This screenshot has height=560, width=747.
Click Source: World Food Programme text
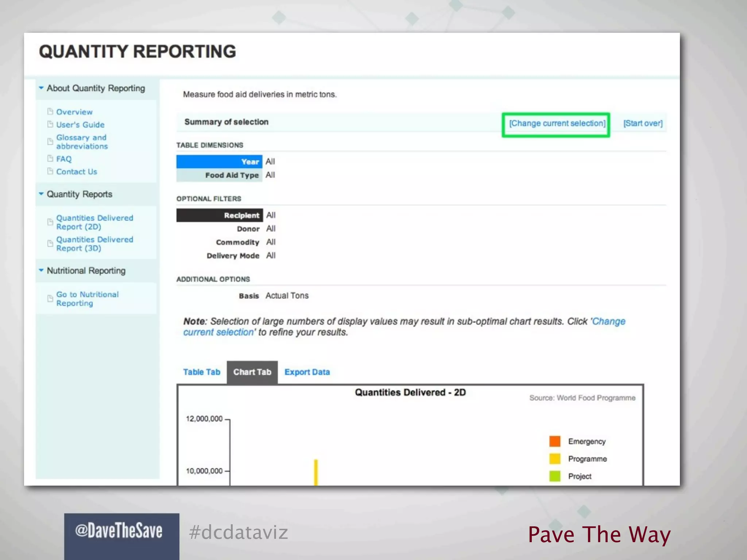(x=582, y=398)
